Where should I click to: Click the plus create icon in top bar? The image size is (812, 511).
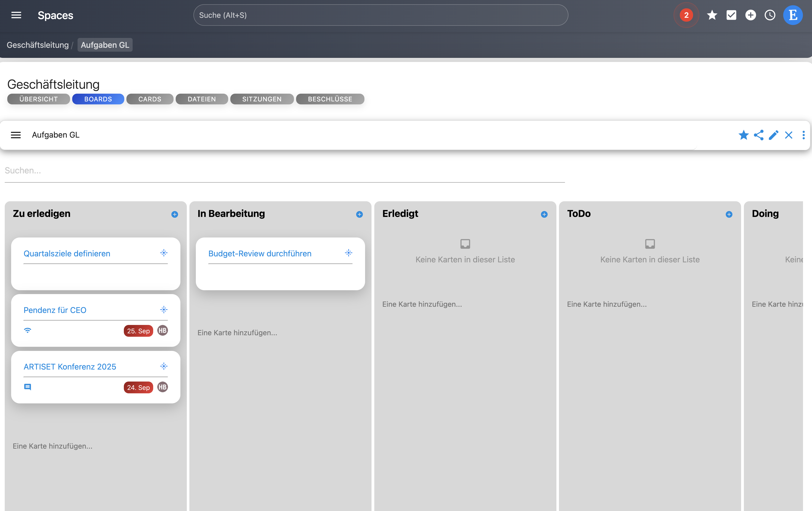[750, 15]
